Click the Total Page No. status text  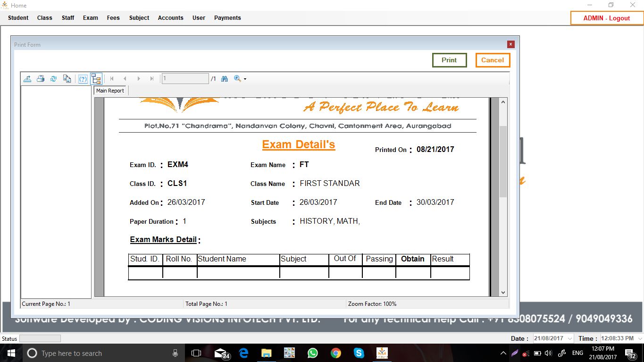point(207,304)
